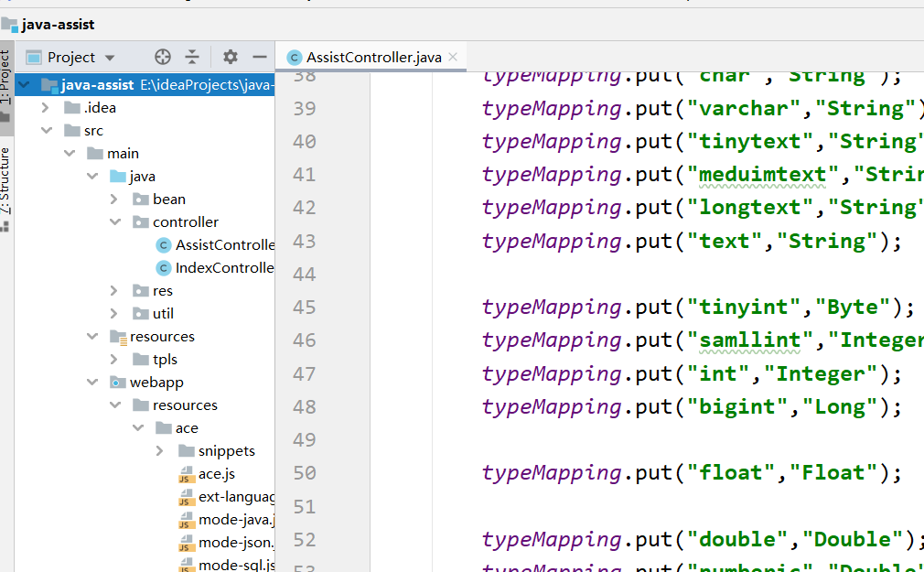
Task: Open Project panel settings gear
Action: tap(231, 57)
